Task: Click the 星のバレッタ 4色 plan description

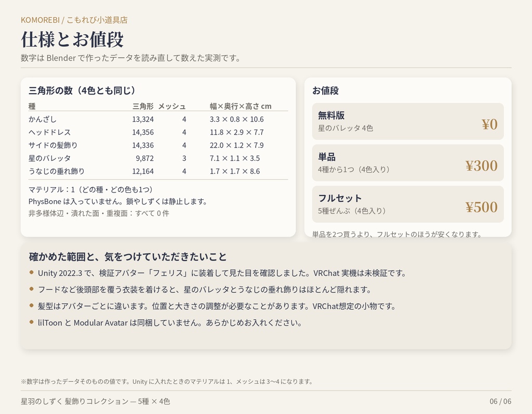Action: click(x=345, y=128)
